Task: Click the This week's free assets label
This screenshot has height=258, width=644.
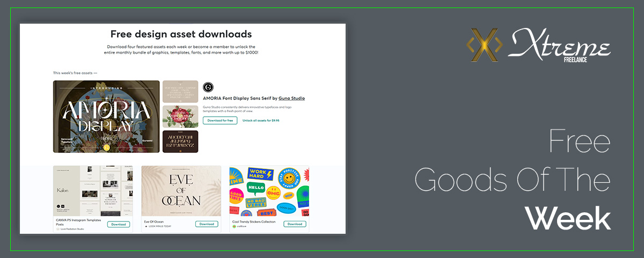Action: pyautogui.click(x=75, y=73)
